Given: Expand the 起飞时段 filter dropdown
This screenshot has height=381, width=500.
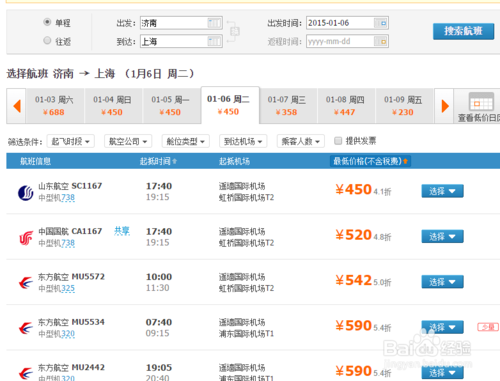Looking at the screenshot, I should (x=71, y=141).
